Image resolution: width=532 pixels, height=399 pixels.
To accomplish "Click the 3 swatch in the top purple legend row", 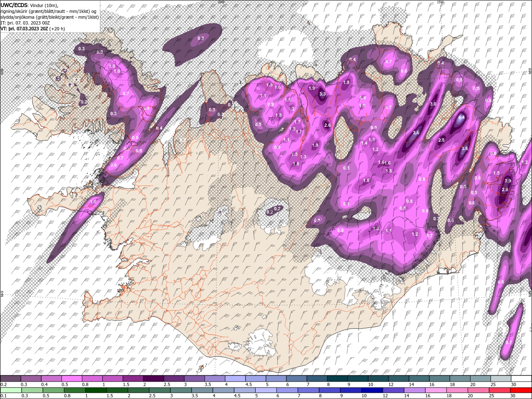I will [194, 379].
